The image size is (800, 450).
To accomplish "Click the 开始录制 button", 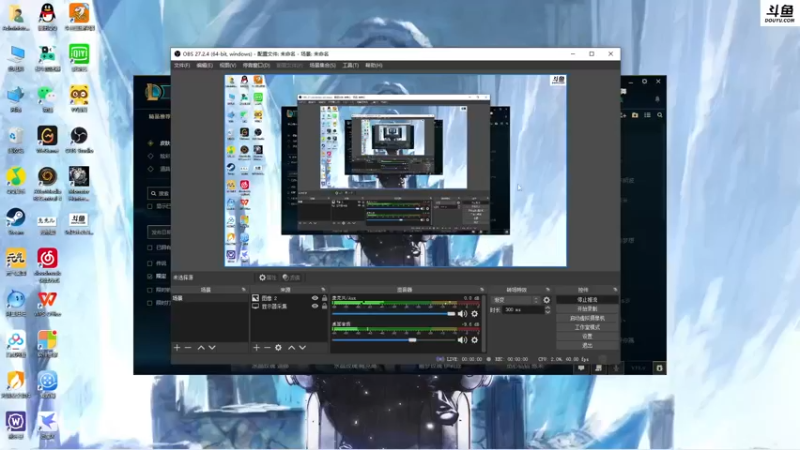I will pos(587,309).
